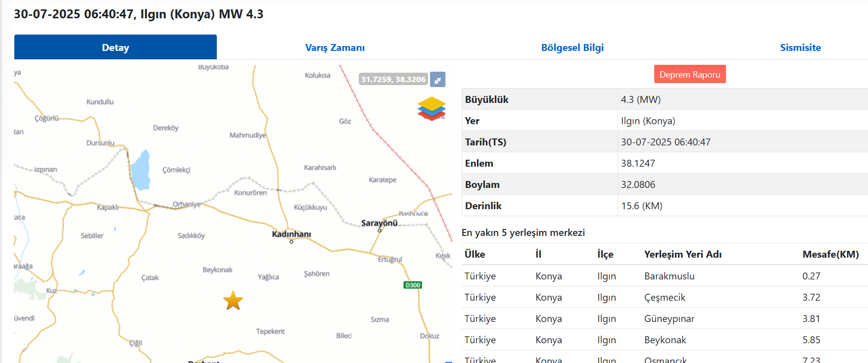Click the Karatepe label on the map
This screenshot has width=868, height=363.
click(383, 180)
